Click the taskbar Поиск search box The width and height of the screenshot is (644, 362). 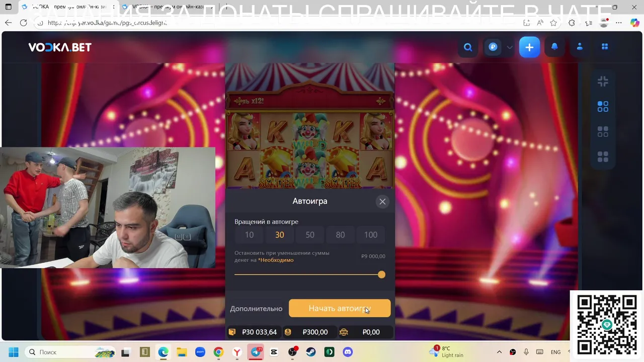tap(70, 352)
